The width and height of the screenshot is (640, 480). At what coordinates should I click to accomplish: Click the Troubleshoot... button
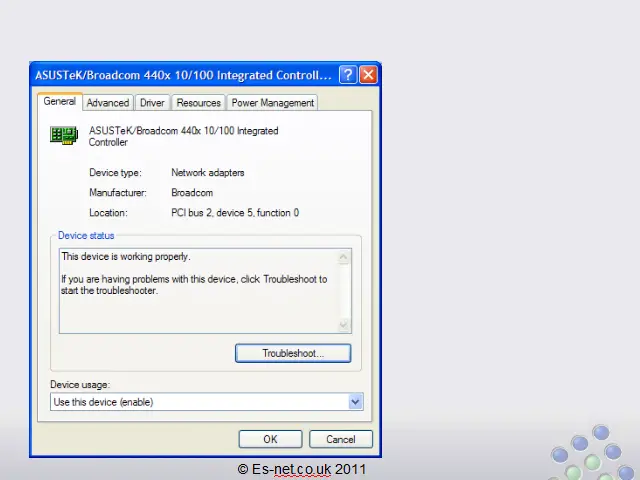coord(293,353)
